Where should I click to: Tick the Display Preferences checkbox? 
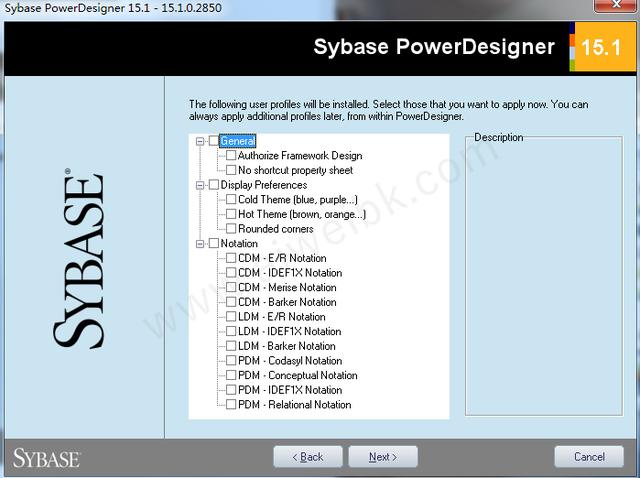pyautogui.click(x=214, y=185)
